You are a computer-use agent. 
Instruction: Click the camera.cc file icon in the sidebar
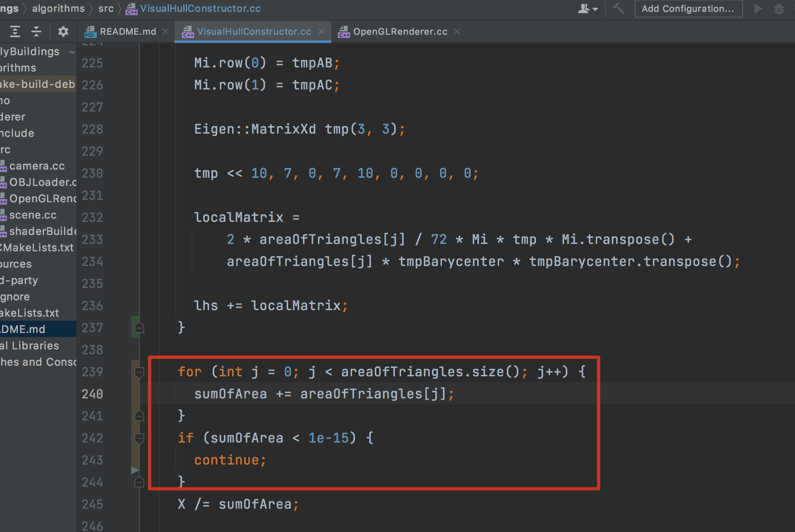pos(3,166)
